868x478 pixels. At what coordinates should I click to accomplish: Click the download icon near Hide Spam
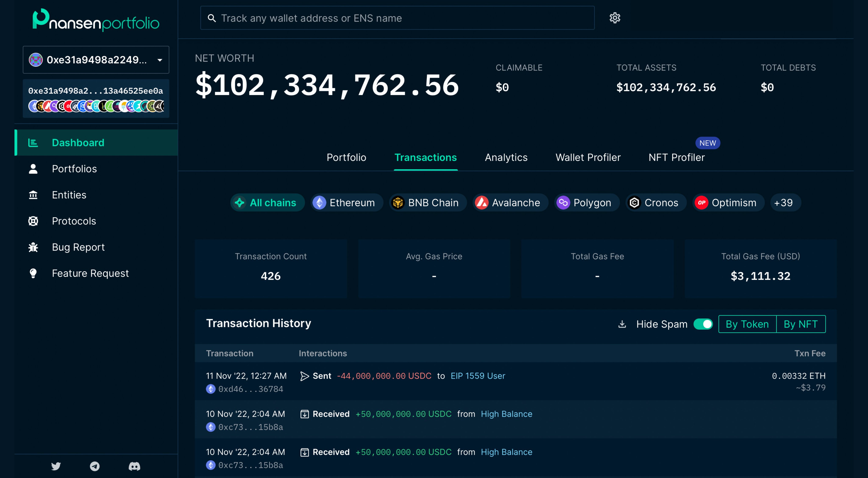pyautogui.click(x=622, y=324)
